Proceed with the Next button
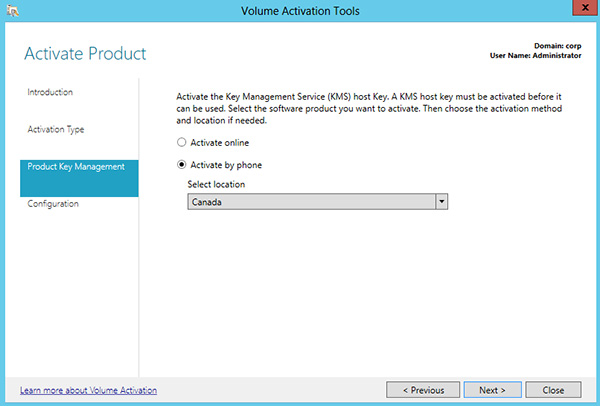 [x=492, y=390]
